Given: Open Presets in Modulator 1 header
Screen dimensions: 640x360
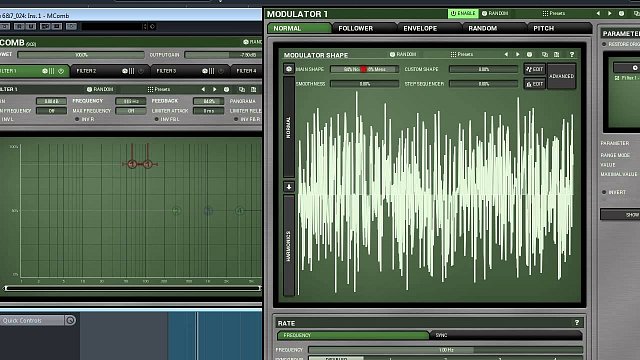Looking at the screenshot, I should coord(554,13).
